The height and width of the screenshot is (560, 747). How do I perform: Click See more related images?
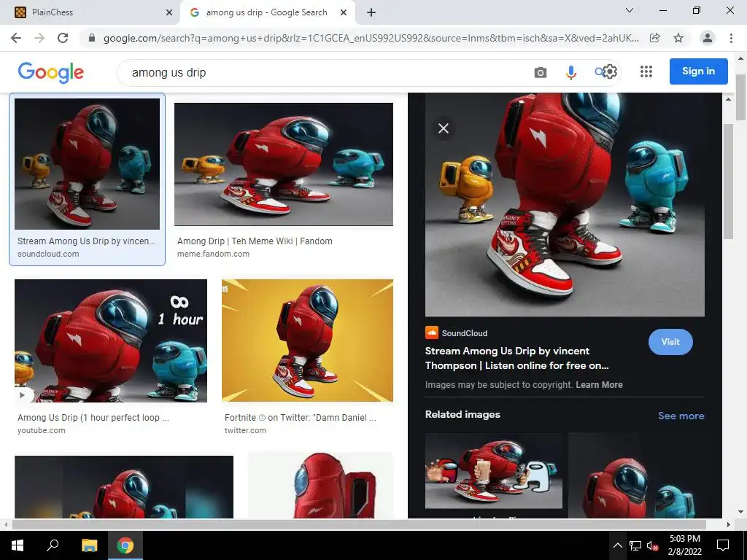[x=681, y=416]
